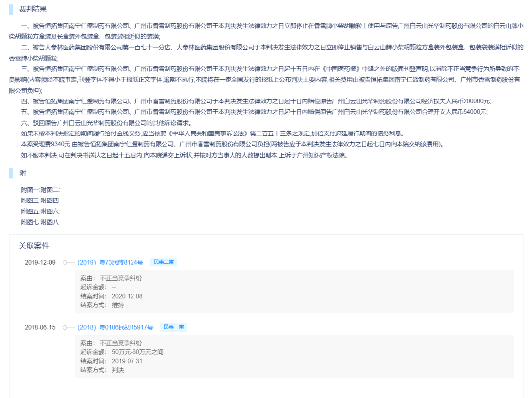Click 起诉金额 -- row in 2019 case
Viewport: 532px width, 398px height.
coord(99,287)
